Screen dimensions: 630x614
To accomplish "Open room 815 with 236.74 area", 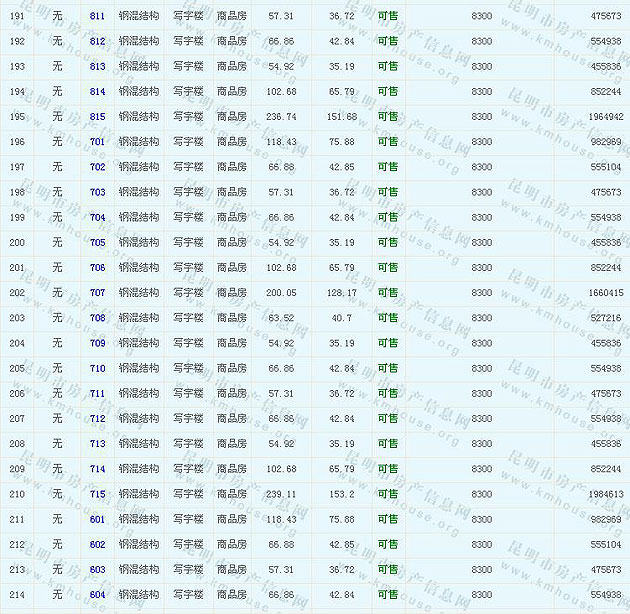I will coord(97,117).
